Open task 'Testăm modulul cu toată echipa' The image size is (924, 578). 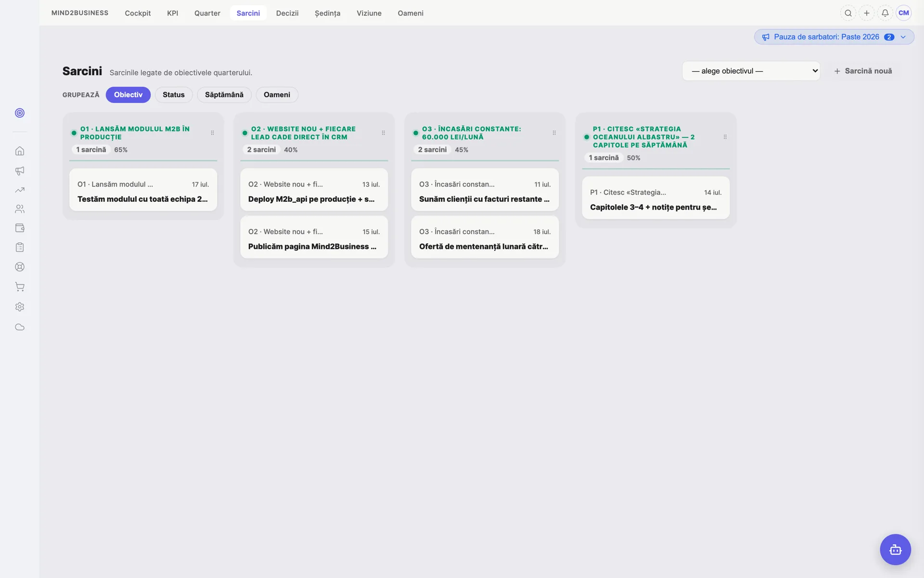[143, 190]
